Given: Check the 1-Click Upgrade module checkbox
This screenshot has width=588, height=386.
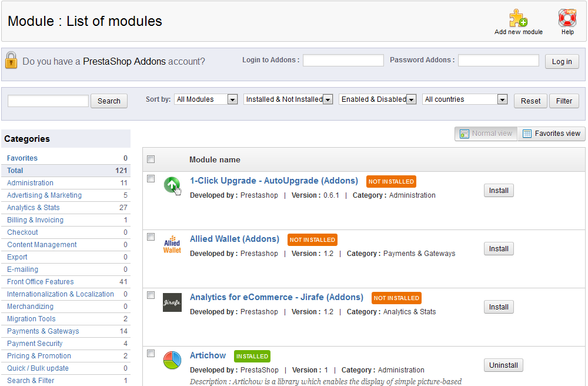Looking at the screenshot, I should [151, 178].
